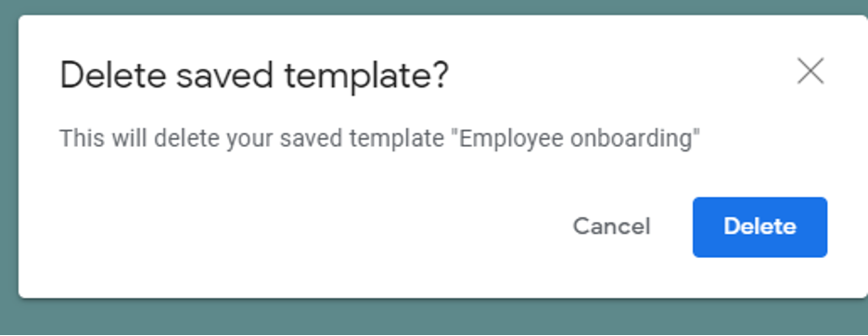Viewport: 868px width, 336px height.
Task: Click the "Delete saved template?" heading
Action: pyautogui.click(x=253, y=75)
